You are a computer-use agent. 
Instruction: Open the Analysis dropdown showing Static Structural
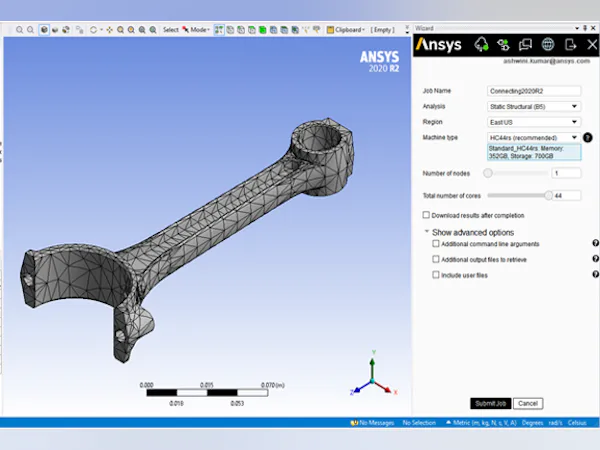click(534, 106)
